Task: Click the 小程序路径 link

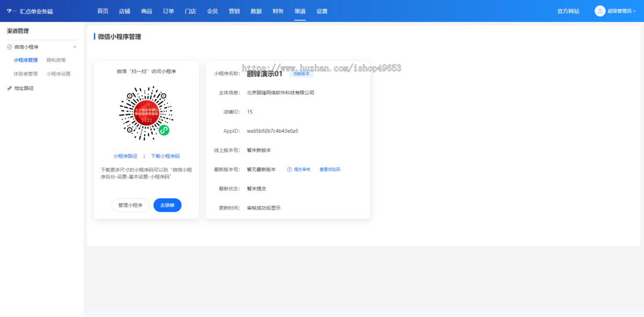Action: pyautogui.click(x=125, y=156)
